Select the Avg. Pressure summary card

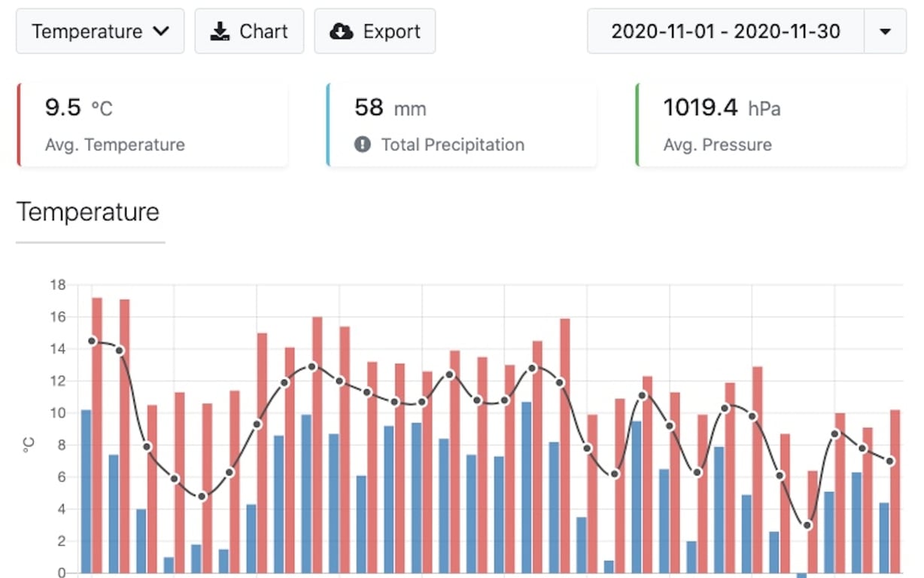tap(770, 123)
